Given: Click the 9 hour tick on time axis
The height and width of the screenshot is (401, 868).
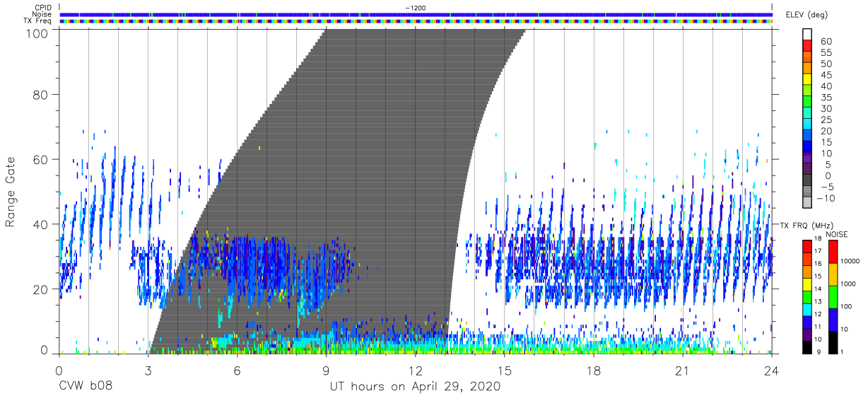Looking at the screenshot, I should pyautogui.click(x=326, y=370).
